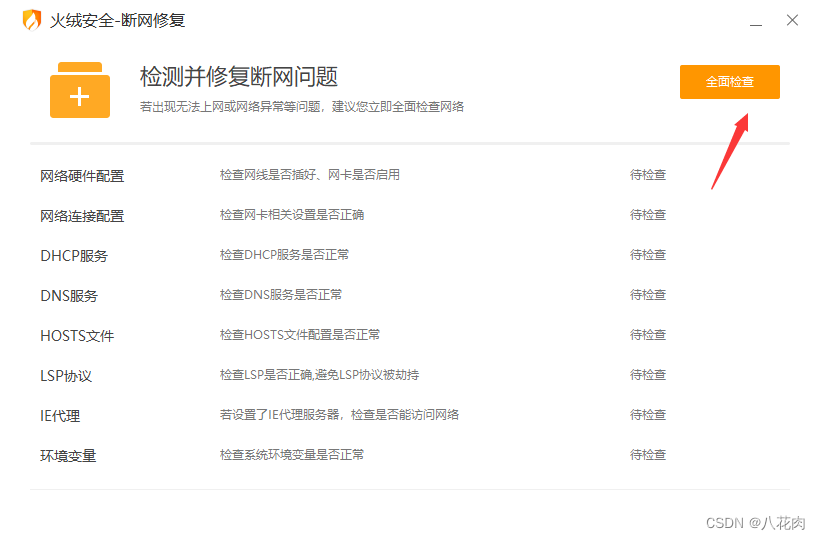Click description about LSP协议被劫持
This screenshot has width=820, height=540.
tap(319, 375)
